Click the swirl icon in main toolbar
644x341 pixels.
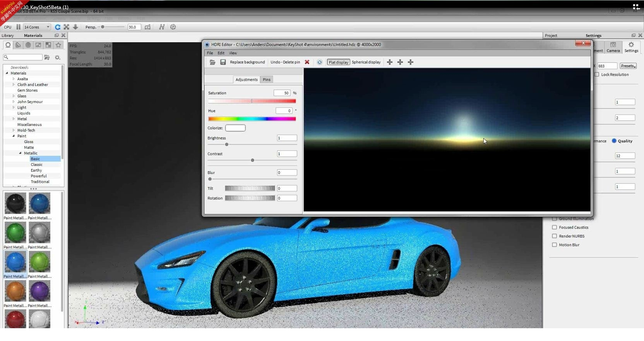pyautogui.click(x=173, y=27)
